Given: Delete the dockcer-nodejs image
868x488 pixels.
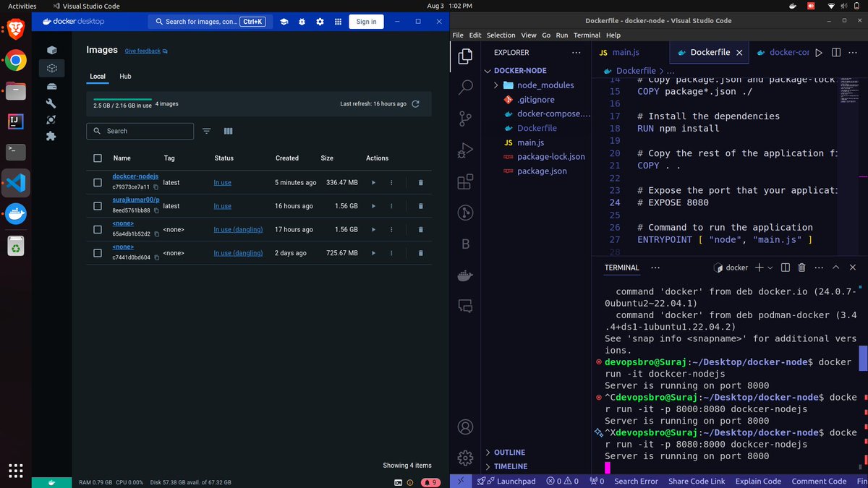Looking at the screenshot, I should pyautogui.click(x=421, y=183).
